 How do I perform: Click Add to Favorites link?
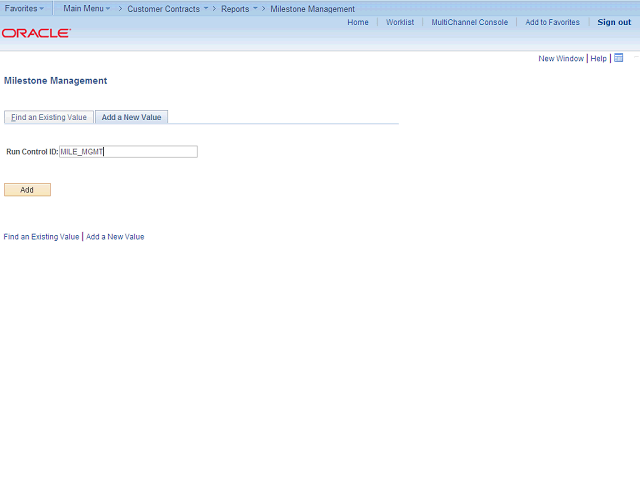click(x=552, y=22)
